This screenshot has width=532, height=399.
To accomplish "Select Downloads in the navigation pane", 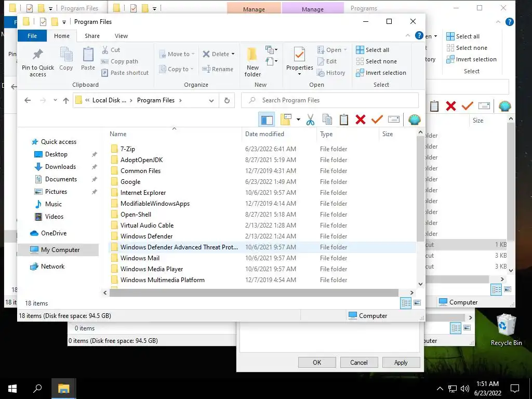I will click(x=60, y=167).
